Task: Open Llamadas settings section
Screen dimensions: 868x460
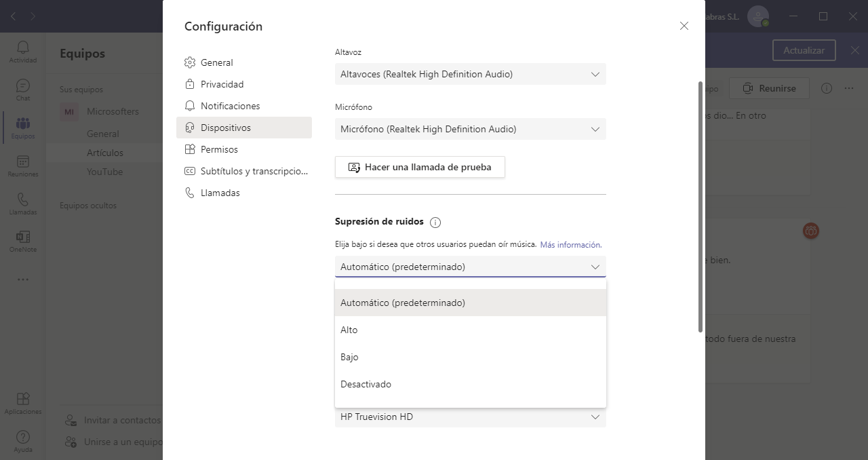Action: tap(244, 193)
